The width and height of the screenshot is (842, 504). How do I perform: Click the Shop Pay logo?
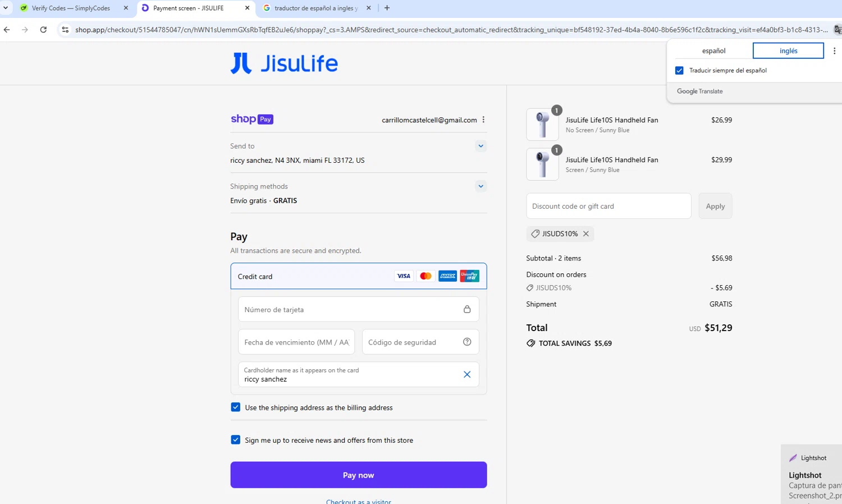click(x=251, y=119)
